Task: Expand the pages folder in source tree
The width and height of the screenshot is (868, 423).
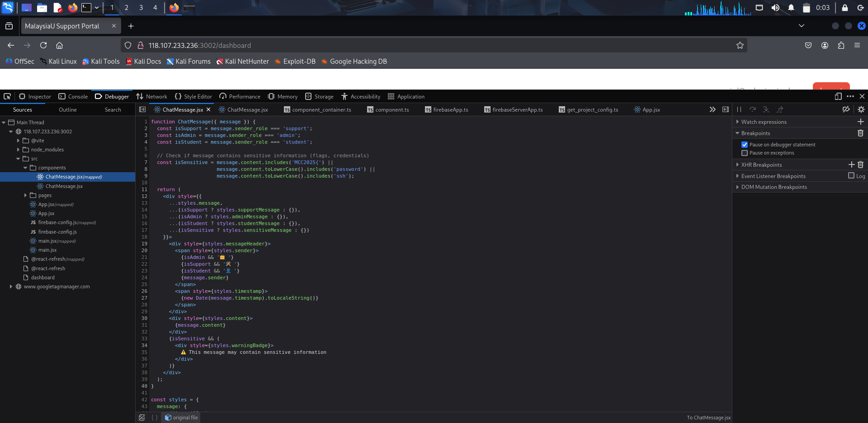Action: [x=25, y=195]
